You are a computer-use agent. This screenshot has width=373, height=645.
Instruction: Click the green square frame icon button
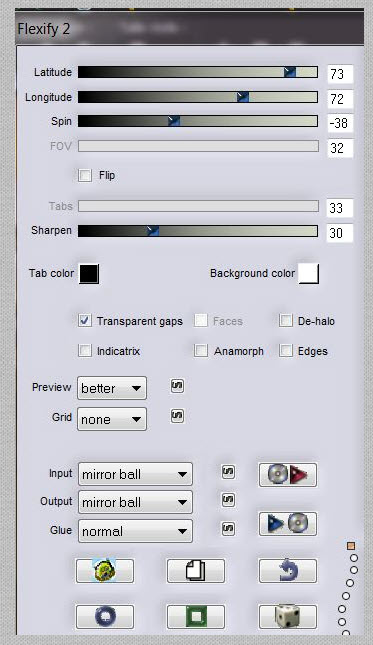(196, 617)
